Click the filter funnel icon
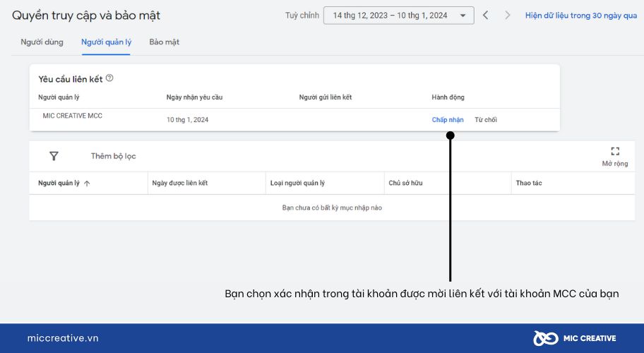The image size is (644, 353). (x=54, y=156)
